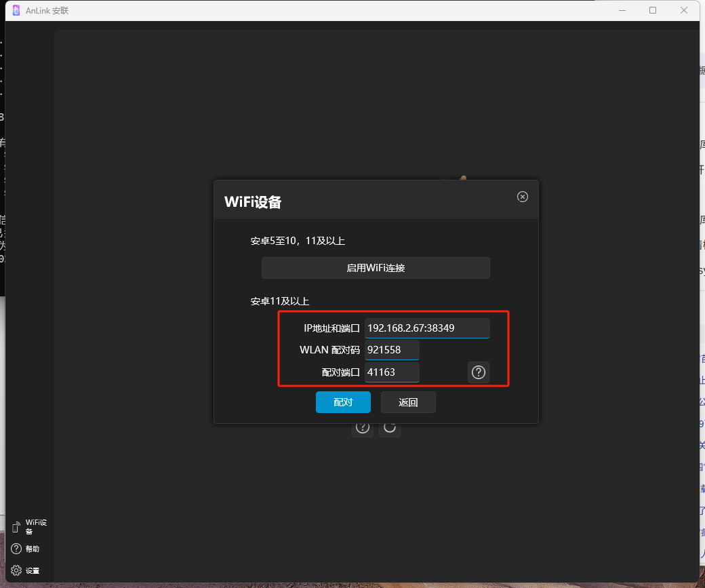Click the help icon below the dialog
This screenshot has width=705, height=588.
point(363,427)
